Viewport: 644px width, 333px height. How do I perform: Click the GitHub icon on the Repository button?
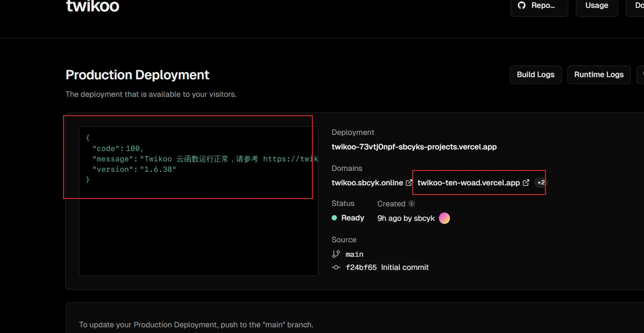click(x=521, y=5)
